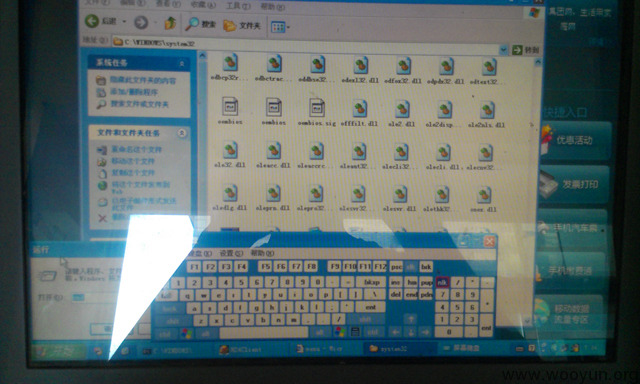Click the address bar showing C:\WINDOWS\system32
640x384 pixels.
[305, 45]
